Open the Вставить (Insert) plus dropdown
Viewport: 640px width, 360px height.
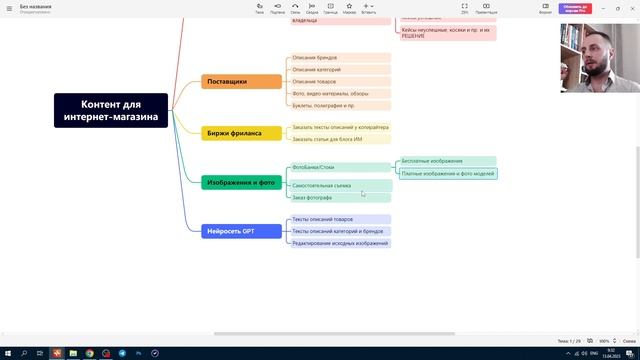[369, 9]
